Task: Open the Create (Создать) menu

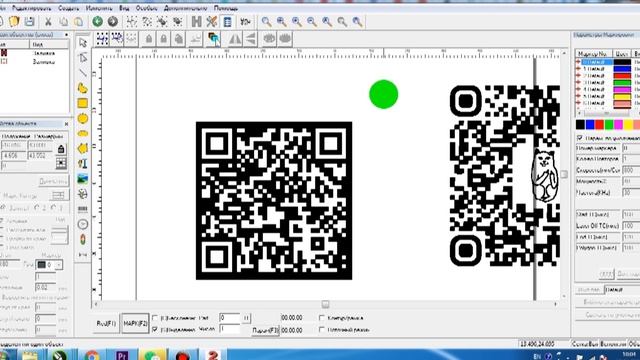Action: click(x=68, y=8)
